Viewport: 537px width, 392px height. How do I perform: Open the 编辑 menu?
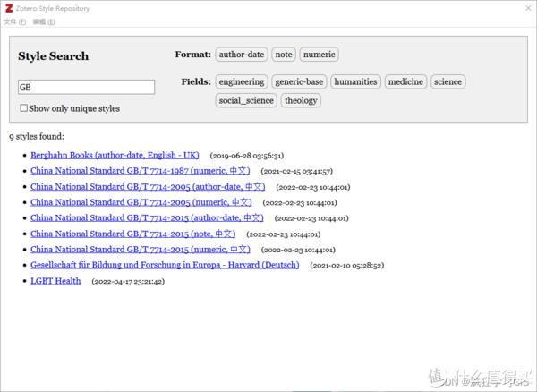tap(44, 21)
